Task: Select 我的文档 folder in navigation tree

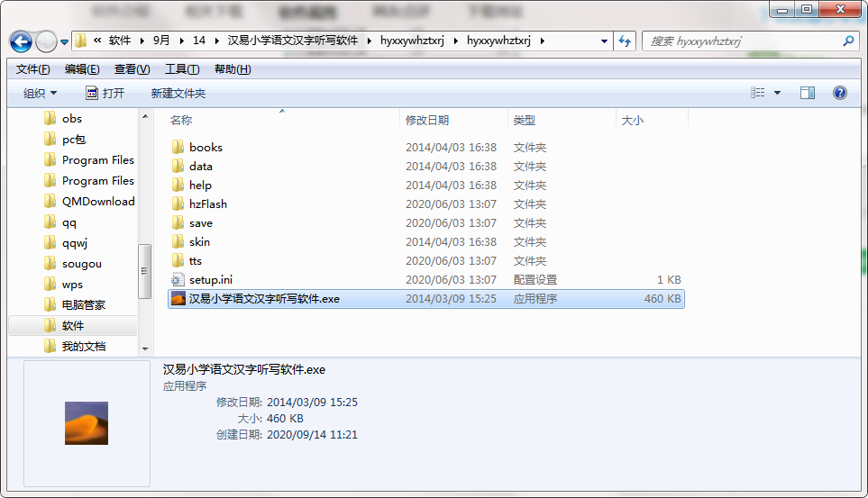Action: click(83, 347)
